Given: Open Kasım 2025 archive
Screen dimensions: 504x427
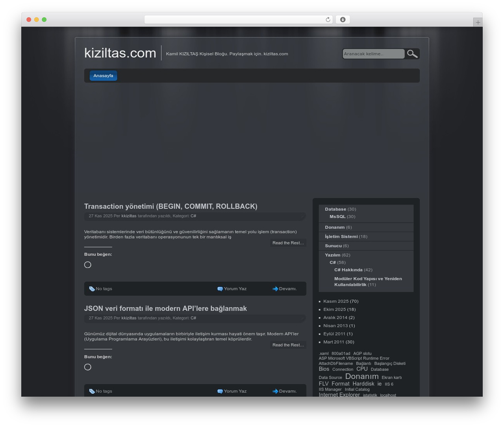Looking at the screenshot, I should pyautogui.click(x=336, y=301).
